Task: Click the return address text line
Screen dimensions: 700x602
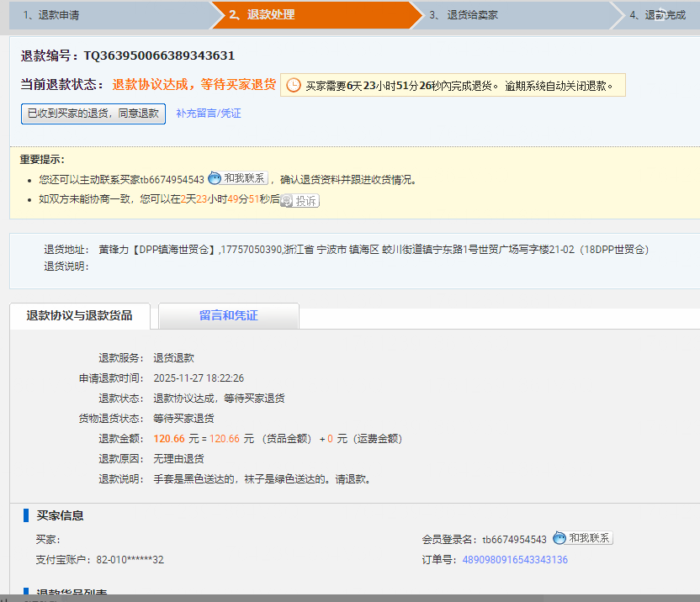Action: pos(373,250)
